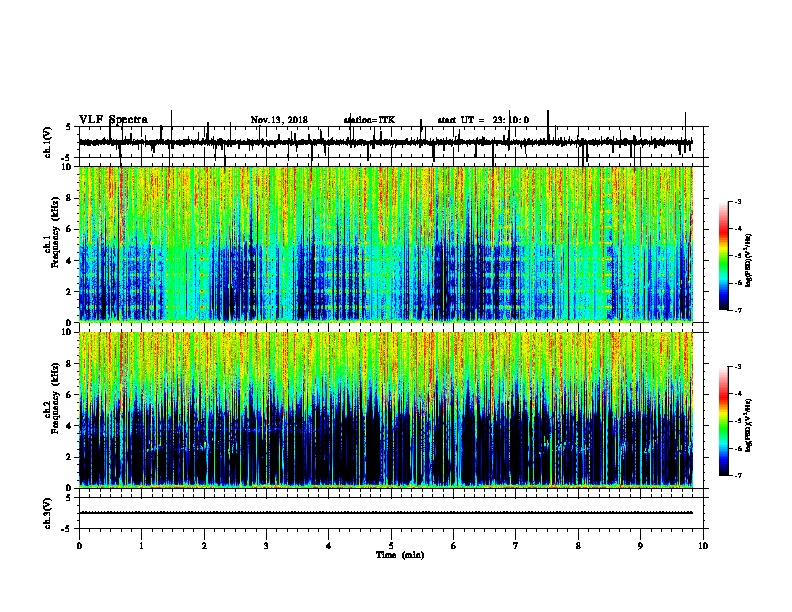The height and width of the screenshot is (612, 792).
Task: Click time axis tick label "8"
Action: click(x=578, y=546)
